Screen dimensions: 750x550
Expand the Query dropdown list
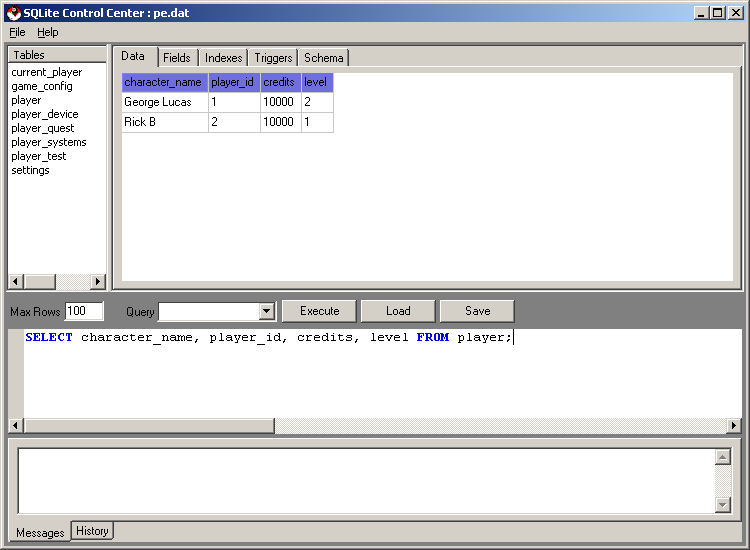point(267,312)
